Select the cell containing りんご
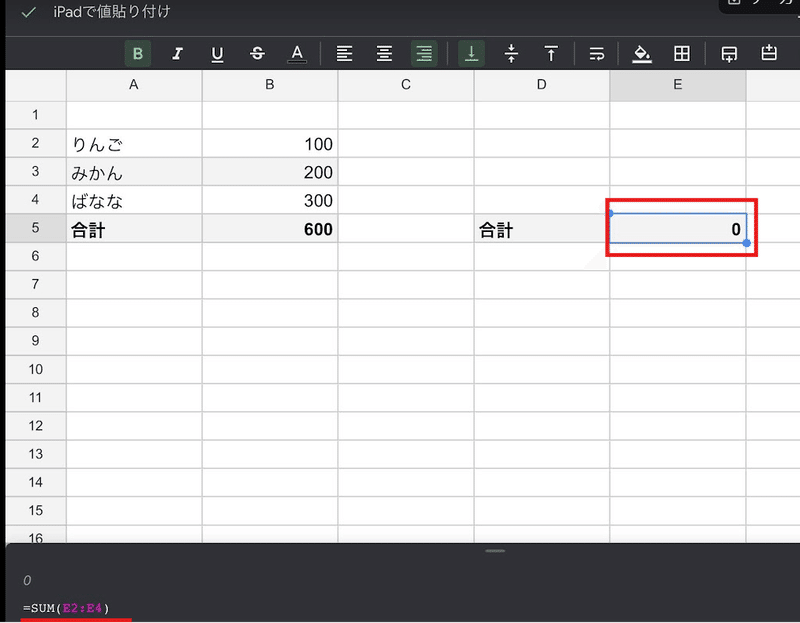The image size is (800, 623). pyautogui.click(x=134, y=143)
